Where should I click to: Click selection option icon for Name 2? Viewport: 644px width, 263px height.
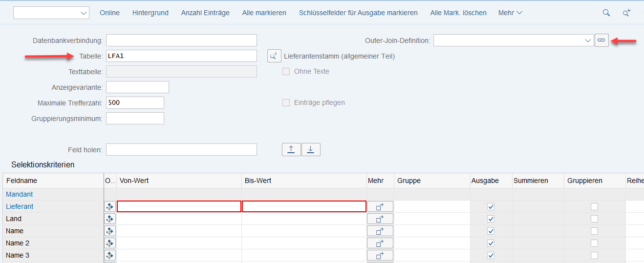click(x=110, y=243)
